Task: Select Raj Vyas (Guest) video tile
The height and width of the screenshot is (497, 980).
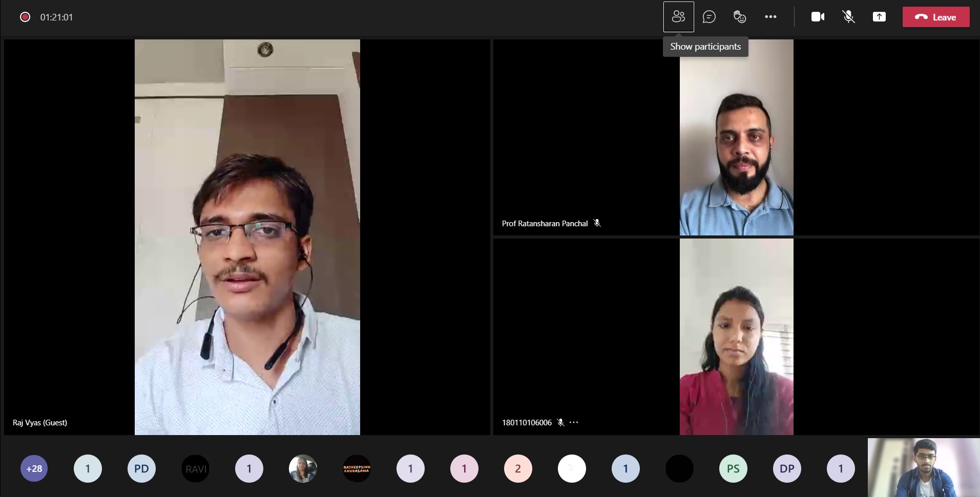Action: pyautogui.click(x=247, y=237)
